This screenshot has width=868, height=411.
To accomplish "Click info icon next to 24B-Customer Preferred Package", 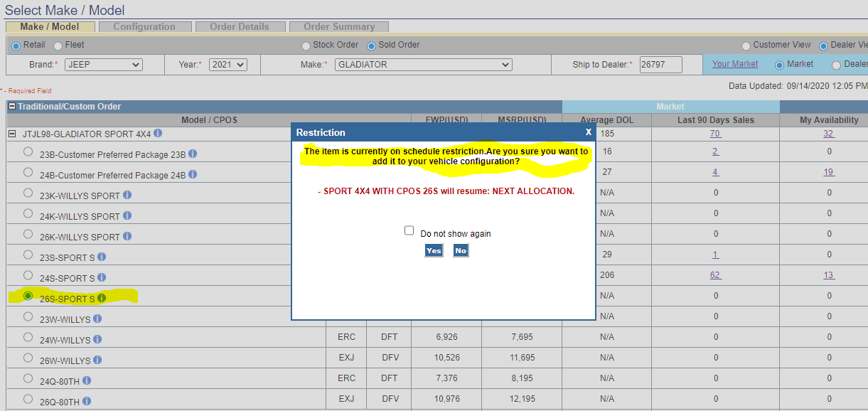I will [193, 174].
